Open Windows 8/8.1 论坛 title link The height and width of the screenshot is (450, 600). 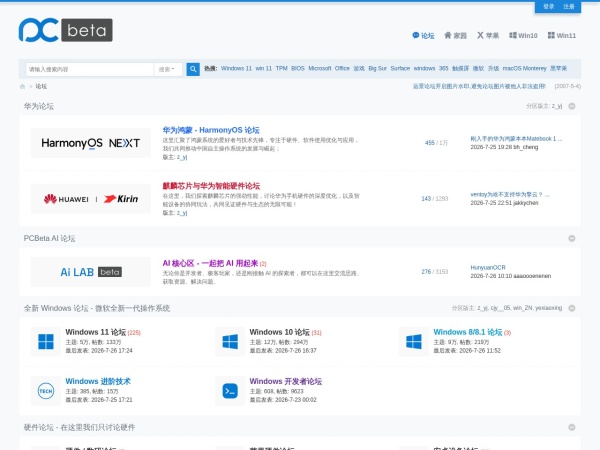[x=468, y=332]
